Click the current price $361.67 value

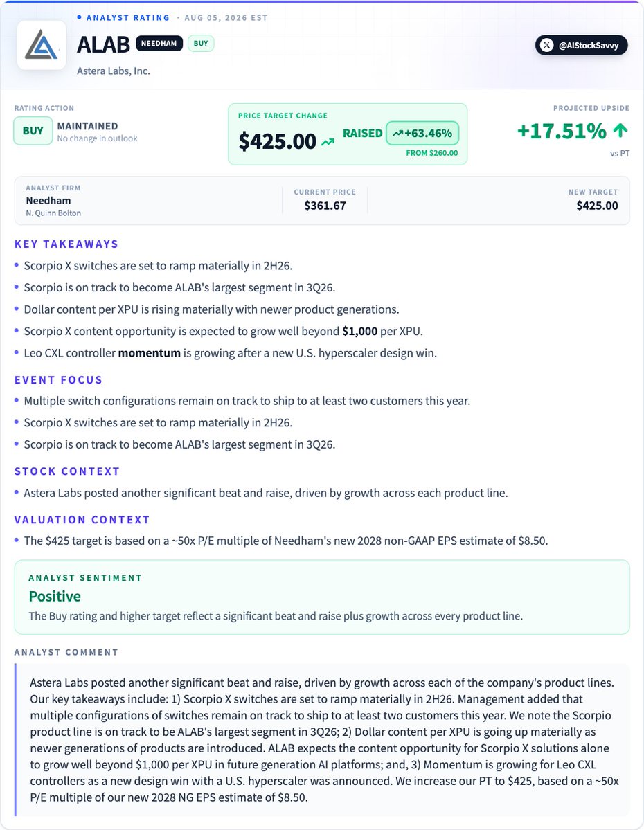pyautogui.click(x=325, y=206)
